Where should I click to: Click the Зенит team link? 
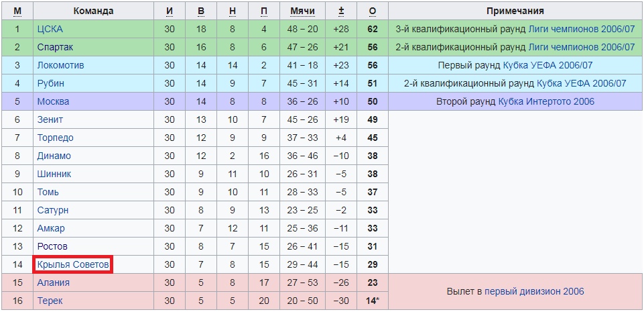tap(50, 119)
